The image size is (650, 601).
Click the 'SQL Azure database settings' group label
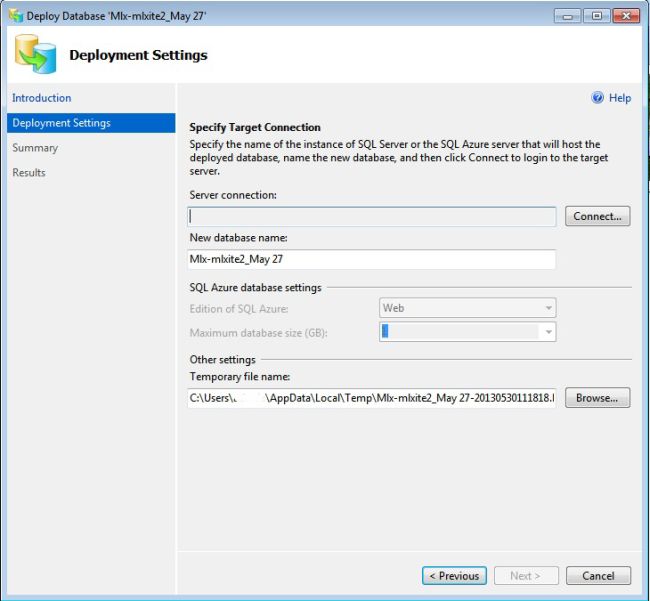point(255,288)
